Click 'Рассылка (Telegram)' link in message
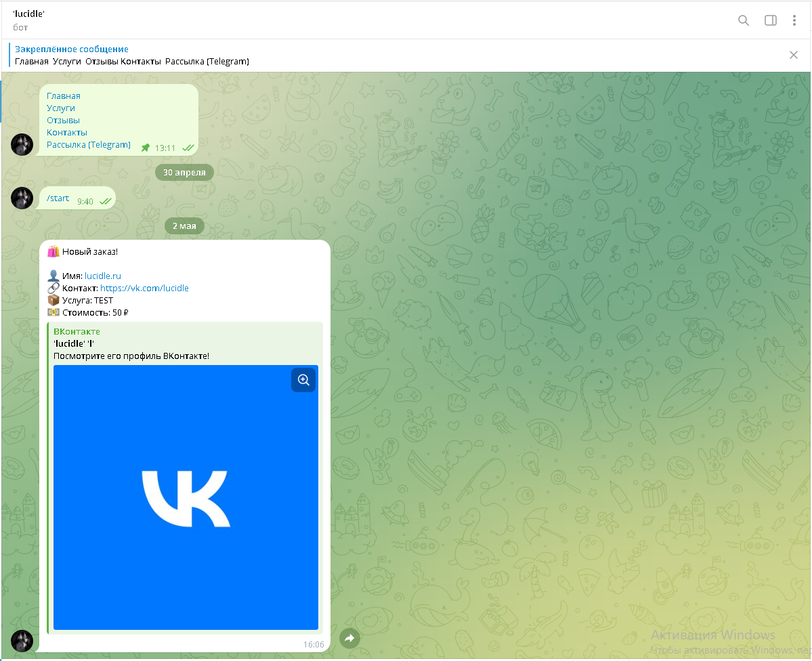This screenshot has height=661, width=812. click(x=89, y=144)
